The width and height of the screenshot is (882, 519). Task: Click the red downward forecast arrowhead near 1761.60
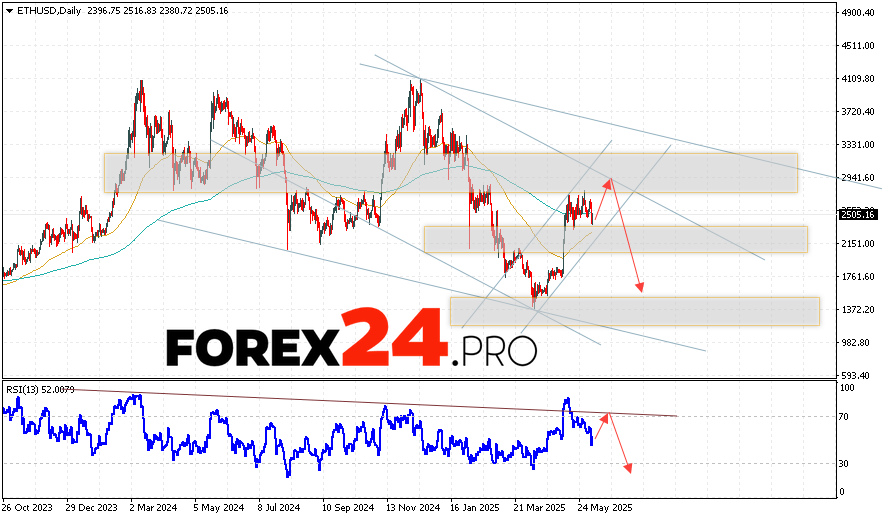pyautogui.click(x=640, y=287)
